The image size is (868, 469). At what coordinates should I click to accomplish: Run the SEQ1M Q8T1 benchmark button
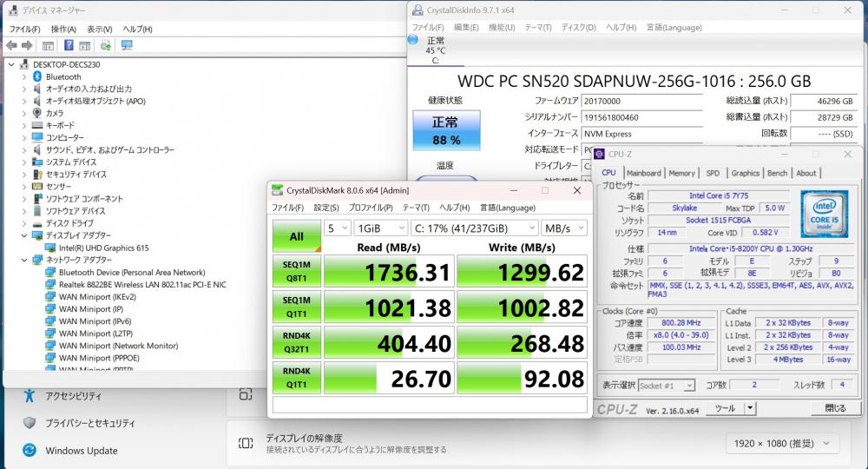297,271
